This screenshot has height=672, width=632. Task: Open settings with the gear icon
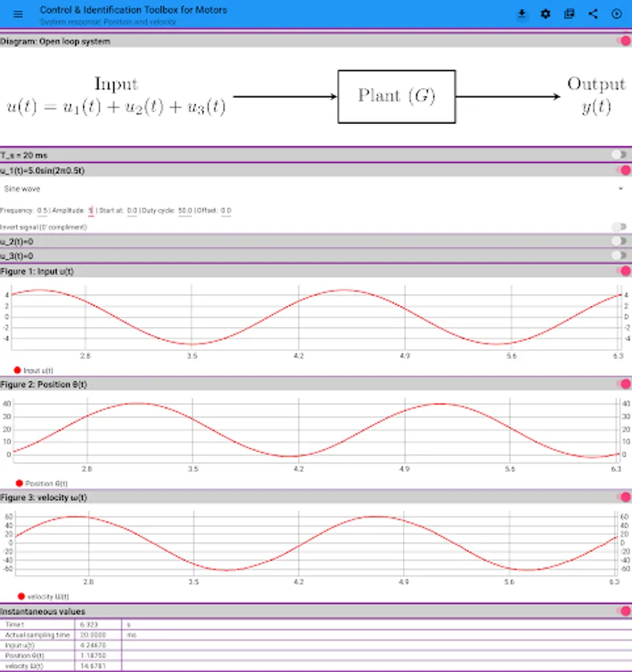pos(545,14)
